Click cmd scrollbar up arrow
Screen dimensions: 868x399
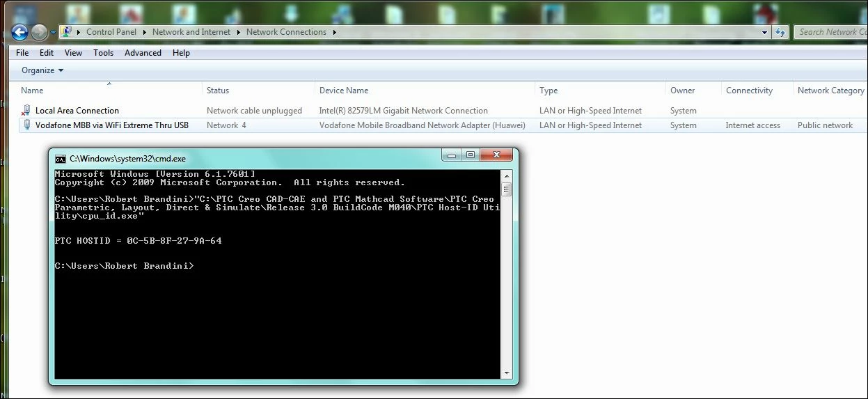click(506, 175)
